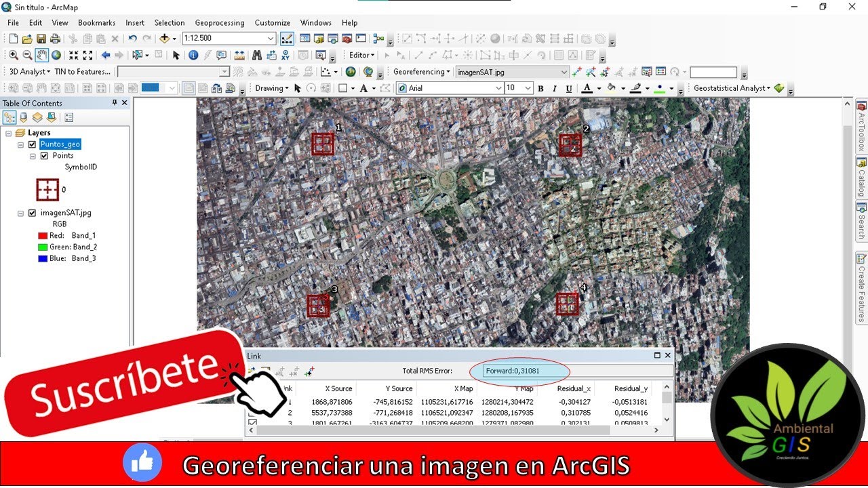Collapse the imagenSAT.jpg layer legend

coord(20,213)
